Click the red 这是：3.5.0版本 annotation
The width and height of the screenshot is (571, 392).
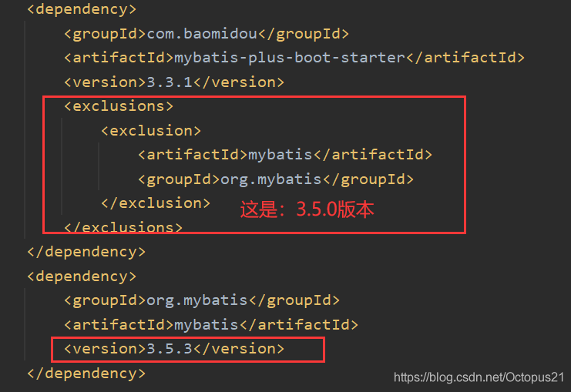[x=307, y=209]
